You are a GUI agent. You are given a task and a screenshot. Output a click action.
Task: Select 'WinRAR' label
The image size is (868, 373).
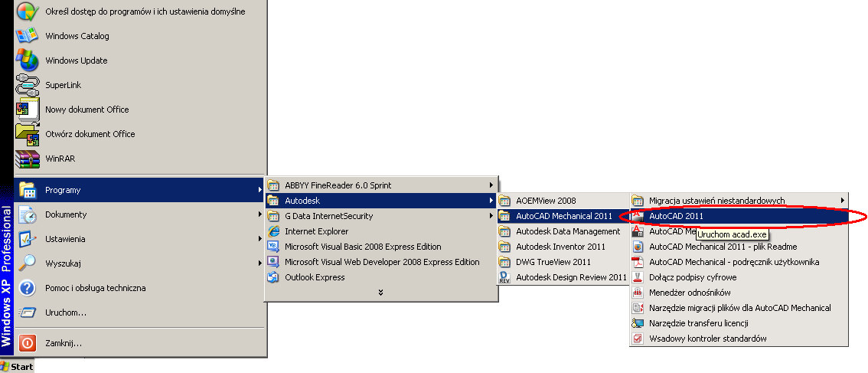click(x=60, y=159)
